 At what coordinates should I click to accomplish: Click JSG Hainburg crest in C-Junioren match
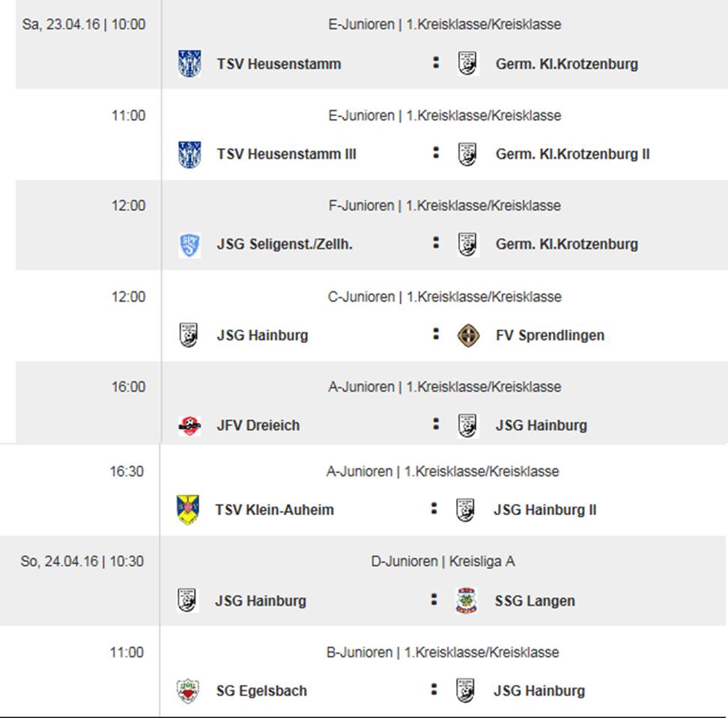[189, 335]
